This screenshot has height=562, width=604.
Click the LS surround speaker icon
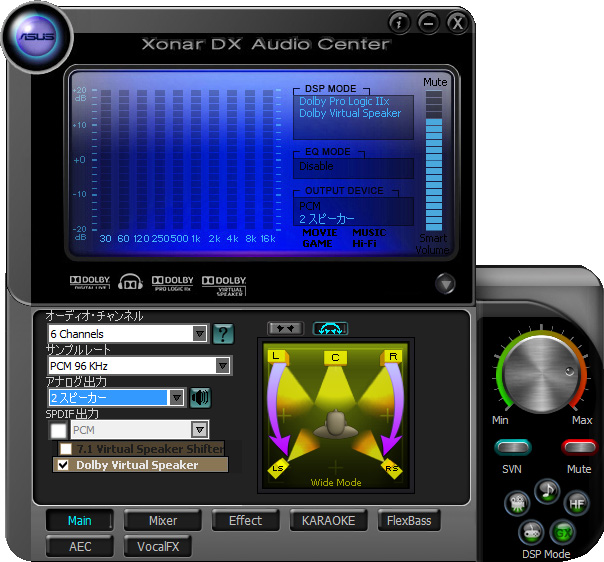click(278, 468)
